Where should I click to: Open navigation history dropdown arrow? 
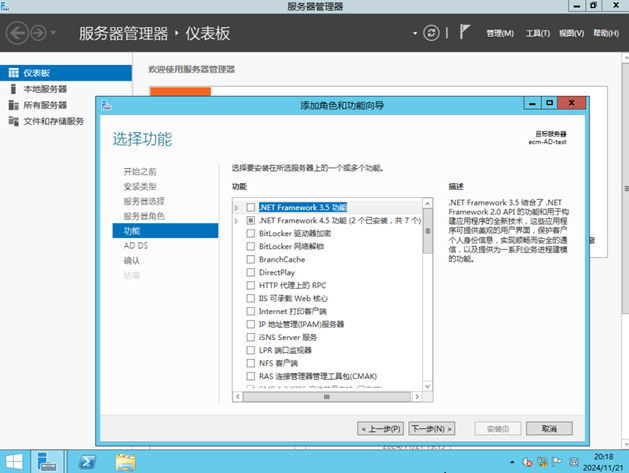click(53, 33)
